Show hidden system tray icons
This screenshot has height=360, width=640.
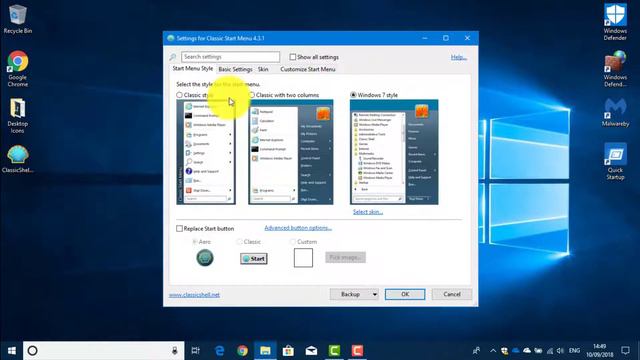tap(493, 351)
